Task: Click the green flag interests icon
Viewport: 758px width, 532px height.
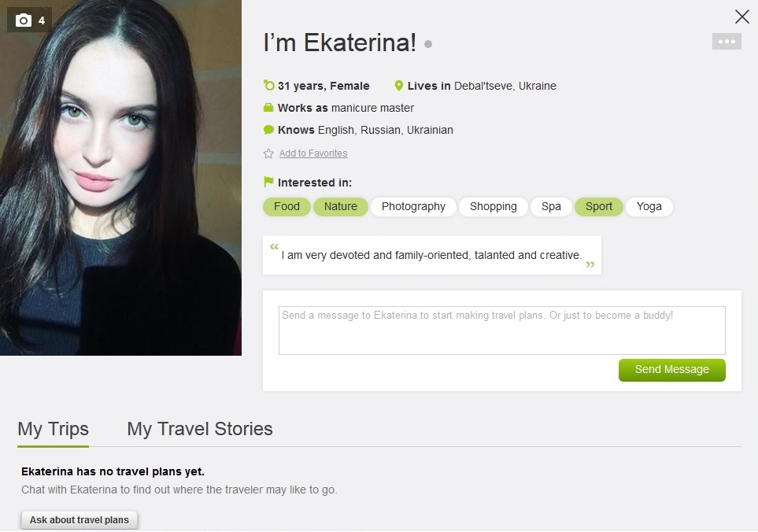Action: (268, 183)
